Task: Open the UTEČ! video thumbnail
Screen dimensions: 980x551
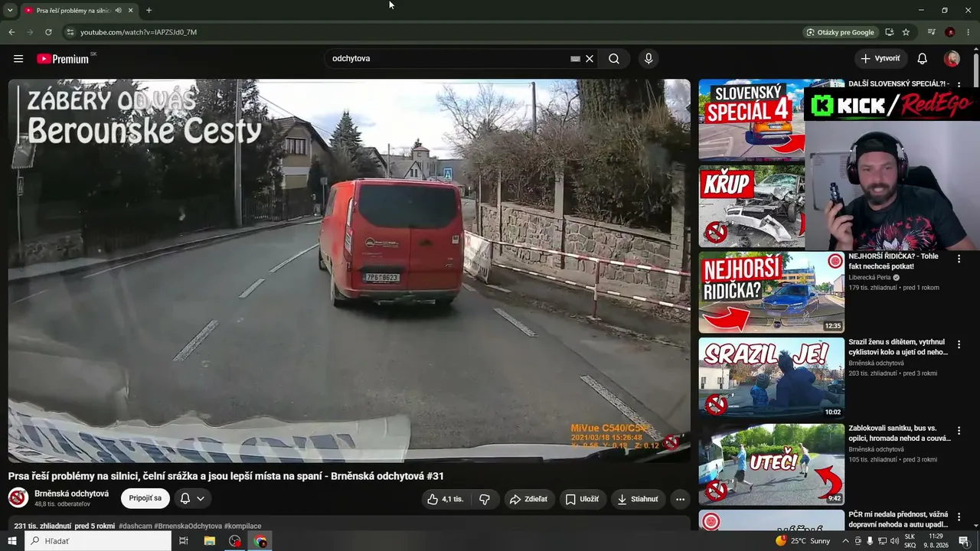Action: point(771,465)
